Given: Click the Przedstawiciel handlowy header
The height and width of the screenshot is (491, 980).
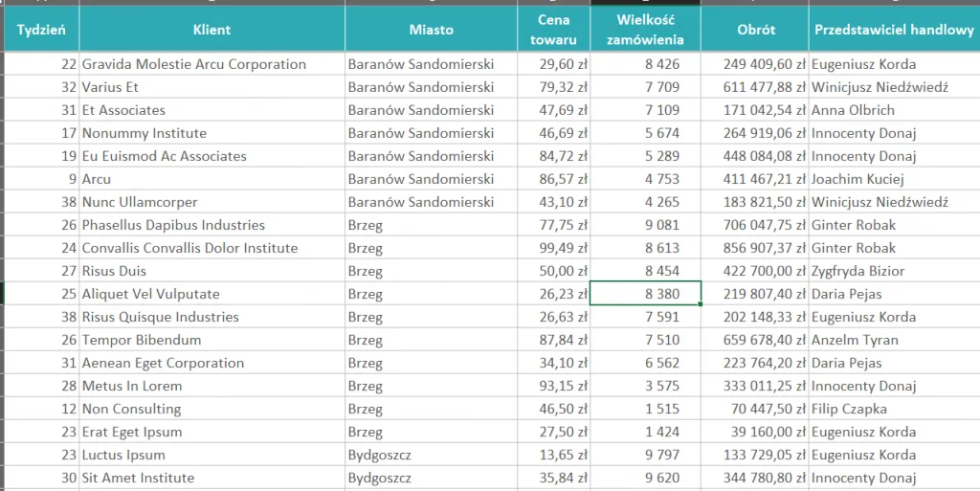Looking at the screenshot, I should coord(894,30).
